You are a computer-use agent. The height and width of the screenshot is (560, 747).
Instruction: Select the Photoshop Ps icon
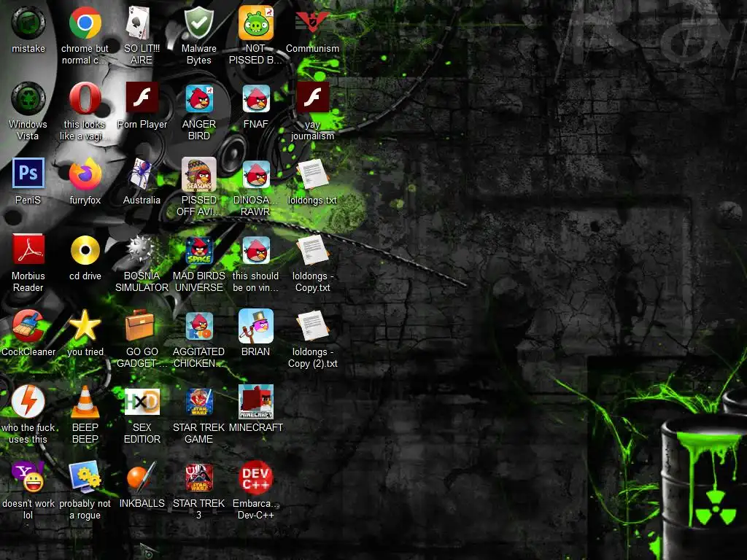pyautogui.click(x=28, y=173)
